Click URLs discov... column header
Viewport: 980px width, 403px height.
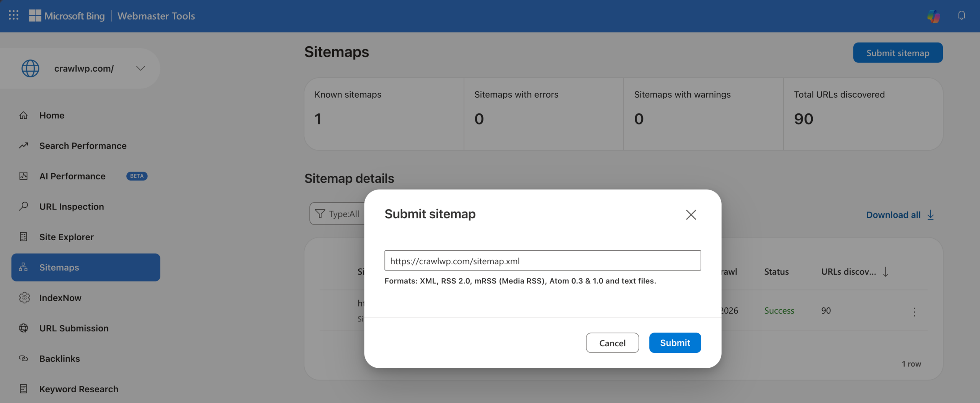click(x=848, y=272)
